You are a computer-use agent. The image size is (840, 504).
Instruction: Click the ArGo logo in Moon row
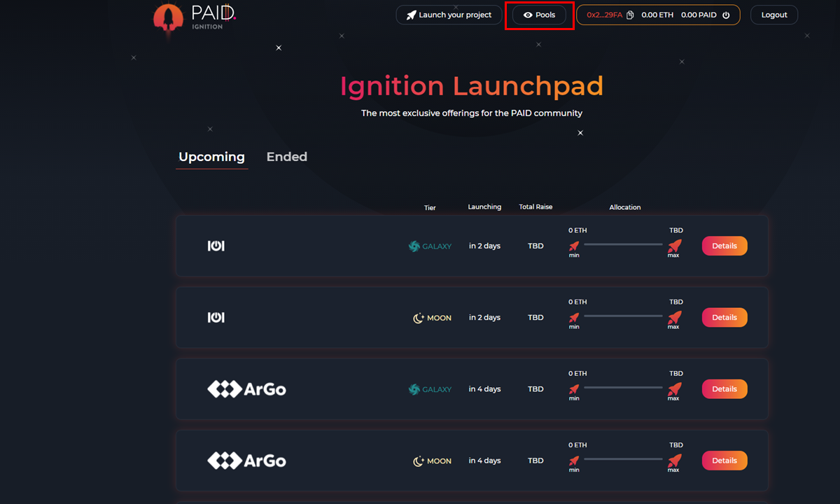click(246, 461)
